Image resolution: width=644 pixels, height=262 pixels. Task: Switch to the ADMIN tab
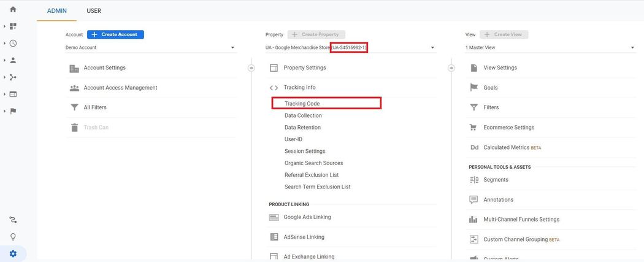56,11
